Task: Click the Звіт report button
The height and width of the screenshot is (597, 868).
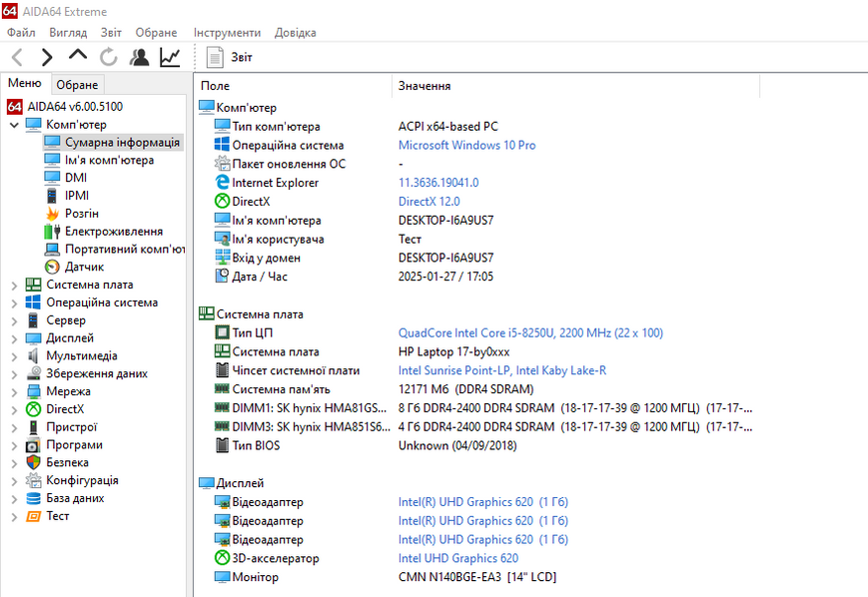Action: (x=229, y=57)
